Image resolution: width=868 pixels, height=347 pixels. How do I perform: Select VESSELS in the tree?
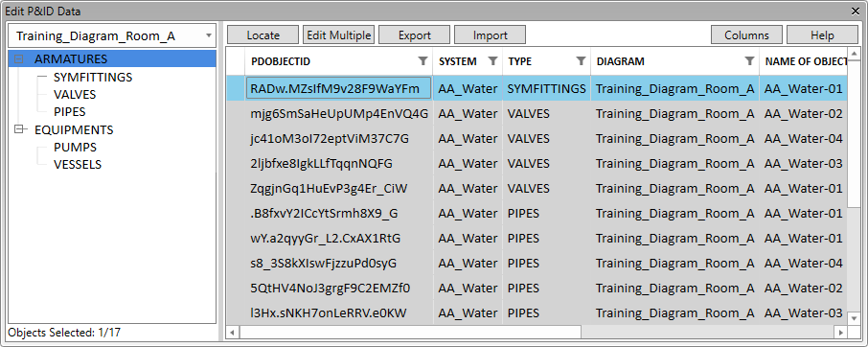[78, 164]
